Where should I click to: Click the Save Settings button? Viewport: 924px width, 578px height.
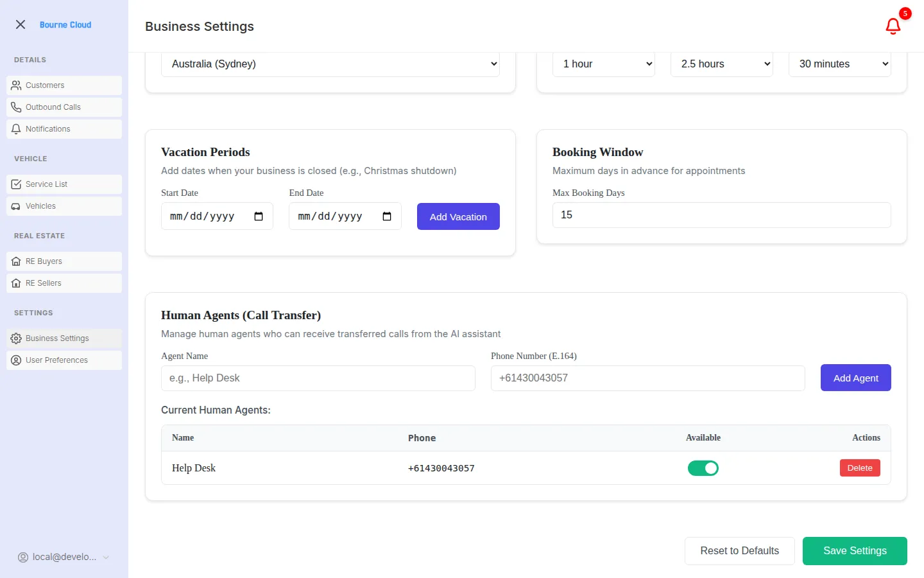point(855,551)
